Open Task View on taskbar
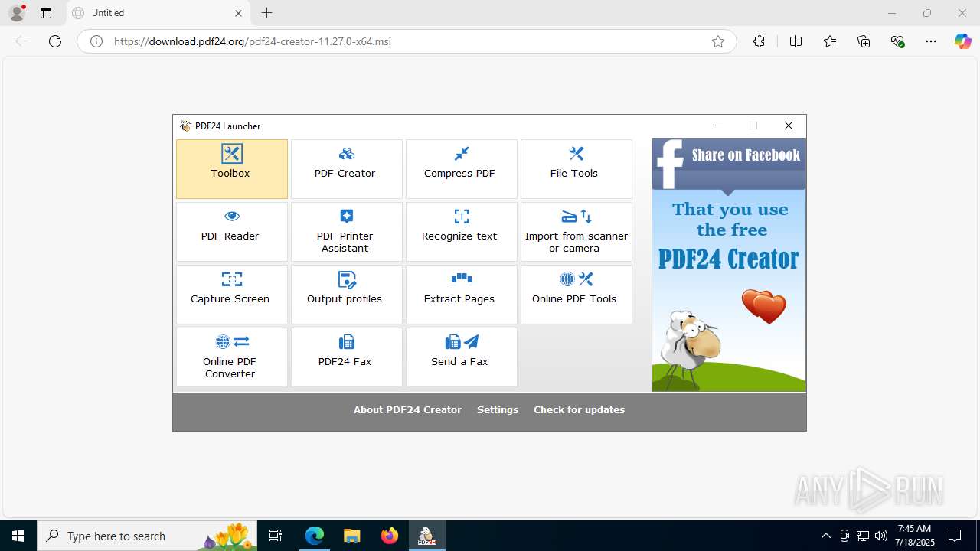 (276, 536)
